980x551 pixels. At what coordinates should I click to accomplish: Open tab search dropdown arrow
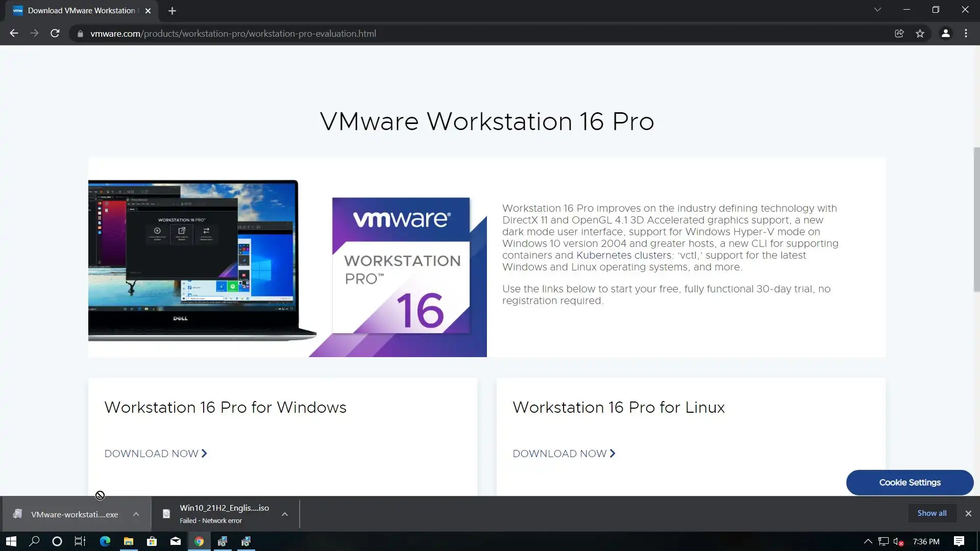point(877,10)
